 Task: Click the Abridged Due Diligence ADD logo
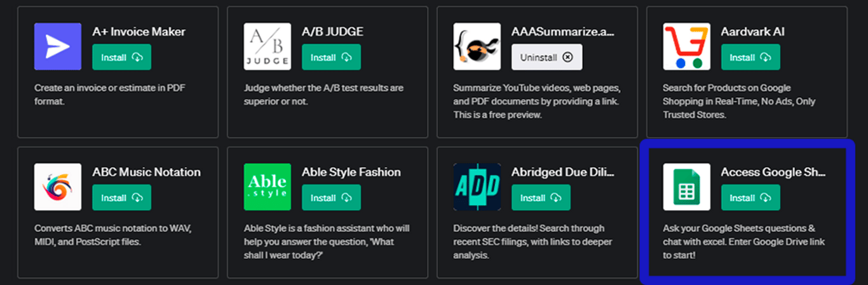(477, 187)
